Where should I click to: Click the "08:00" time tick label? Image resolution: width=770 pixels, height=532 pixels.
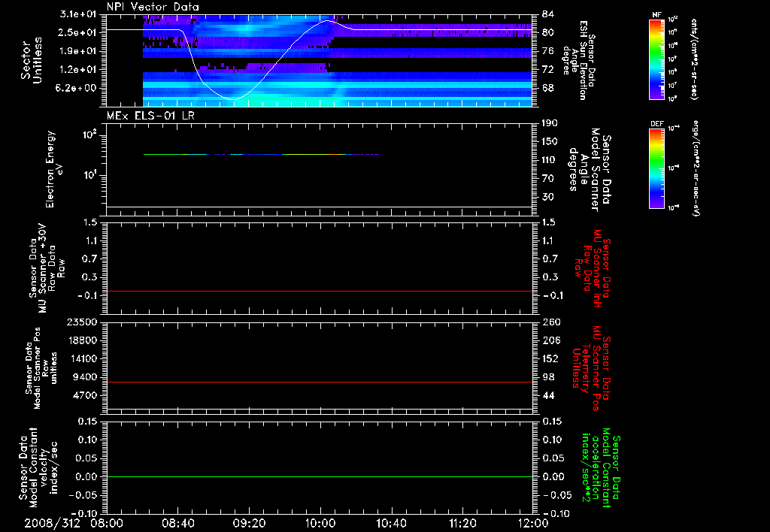pyautogui.click(x=107, y=523)
